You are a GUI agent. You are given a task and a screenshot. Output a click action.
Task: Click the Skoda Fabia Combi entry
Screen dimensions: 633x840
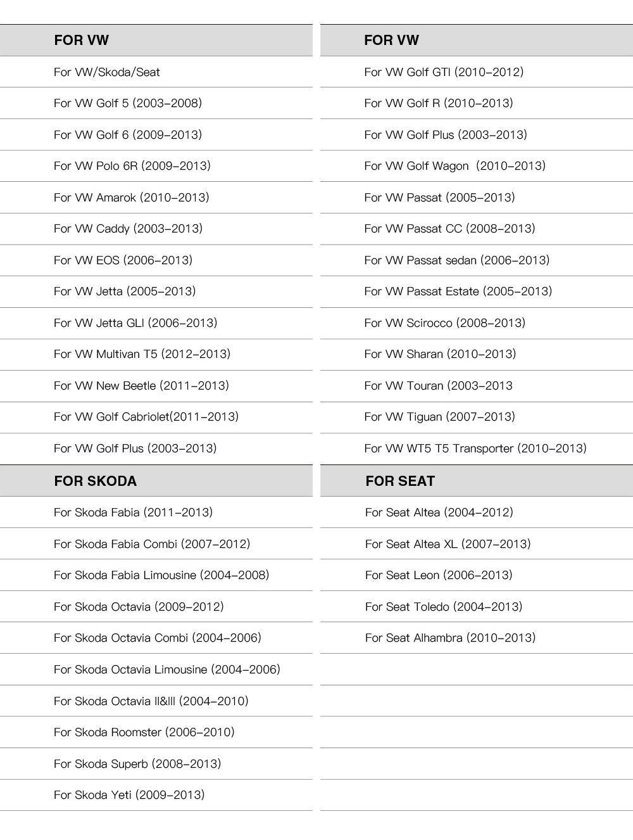152,544
